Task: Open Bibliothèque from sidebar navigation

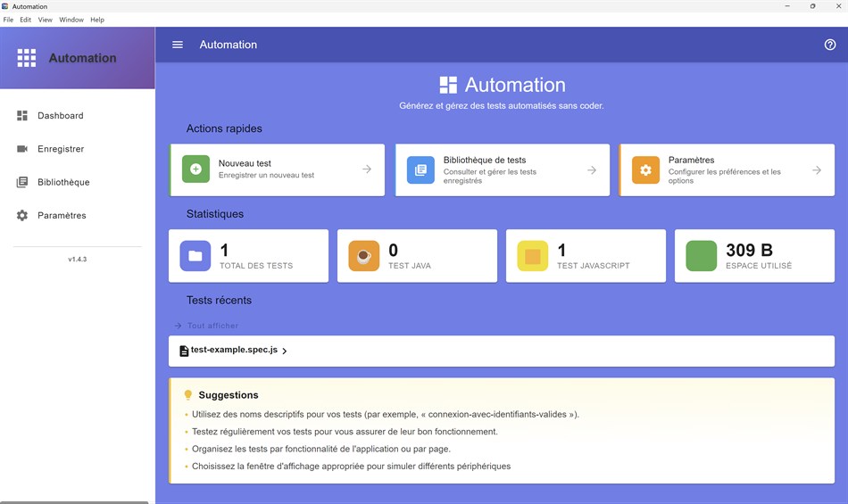Action: click(63, 182)
